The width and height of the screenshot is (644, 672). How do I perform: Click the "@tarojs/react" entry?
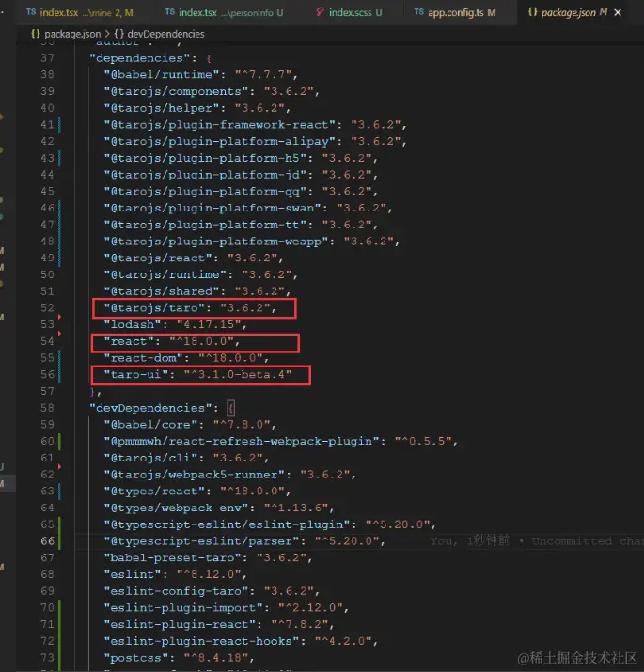(194, 258)
